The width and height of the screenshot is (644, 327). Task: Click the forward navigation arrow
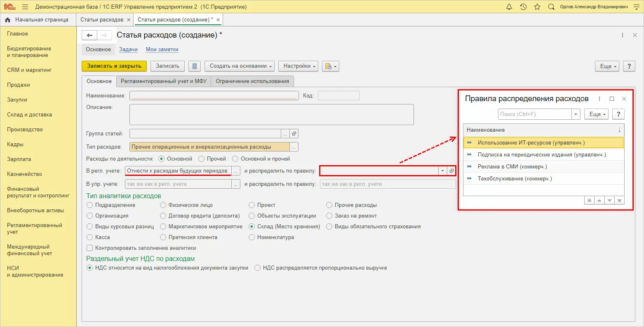[x=104, y=36]
